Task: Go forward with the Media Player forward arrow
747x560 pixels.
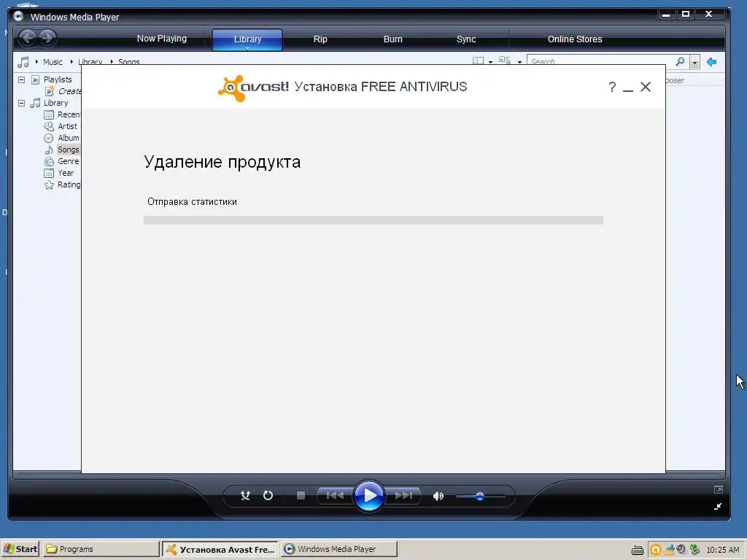Action: click(47, 38)
